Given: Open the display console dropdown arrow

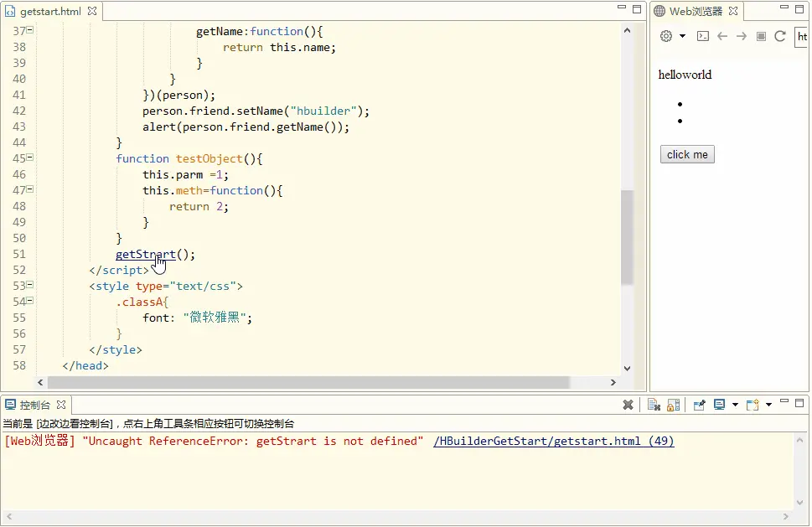Looking at the screenshot, I should 735,405.
